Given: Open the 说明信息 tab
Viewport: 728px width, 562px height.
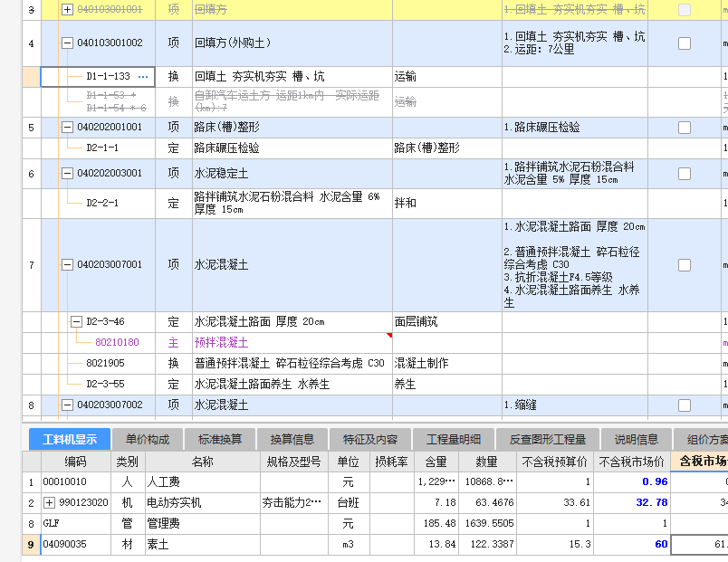Looking at the screenshot, I should click(x=636, y=439).
